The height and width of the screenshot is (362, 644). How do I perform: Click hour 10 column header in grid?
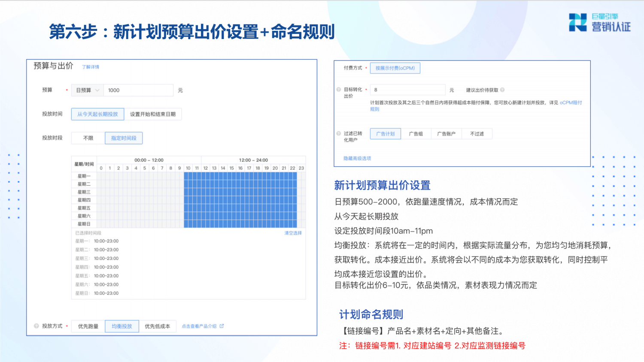pyautogui.click(x=188, y=168)
